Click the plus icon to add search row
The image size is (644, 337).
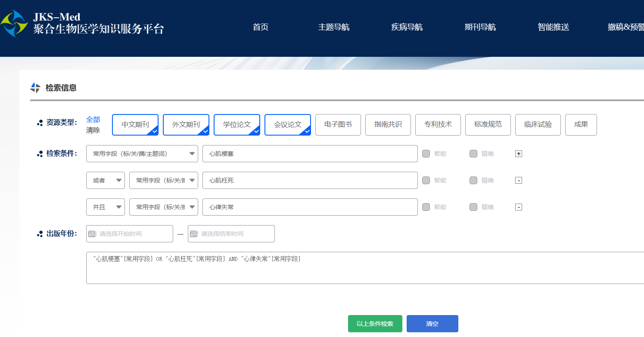point(519,154)
